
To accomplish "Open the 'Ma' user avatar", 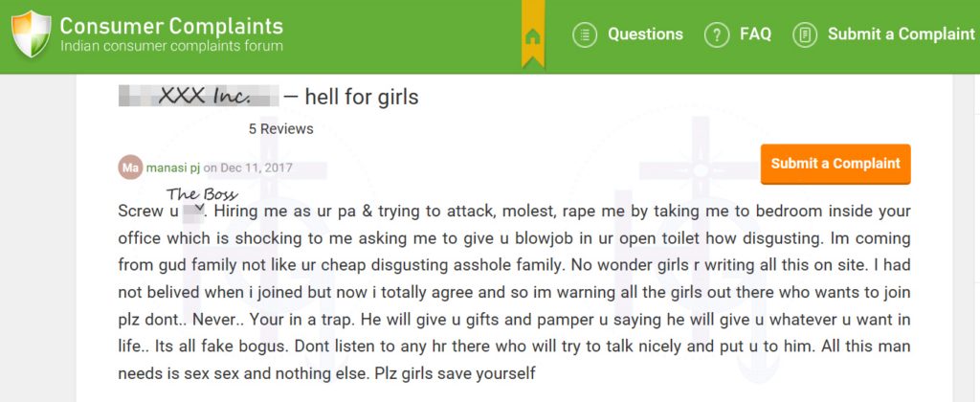I will [130, 167].
